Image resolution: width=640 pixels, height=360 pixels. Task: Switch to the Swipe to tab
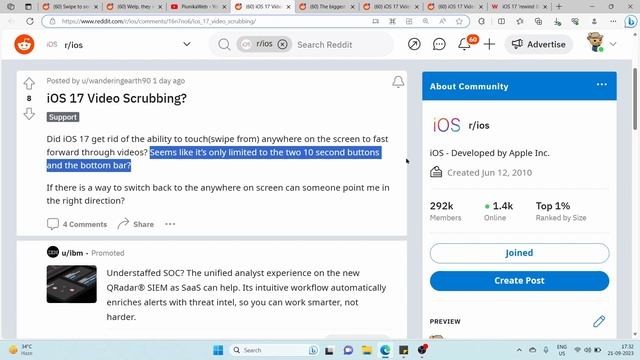click(x=70, y=7)
